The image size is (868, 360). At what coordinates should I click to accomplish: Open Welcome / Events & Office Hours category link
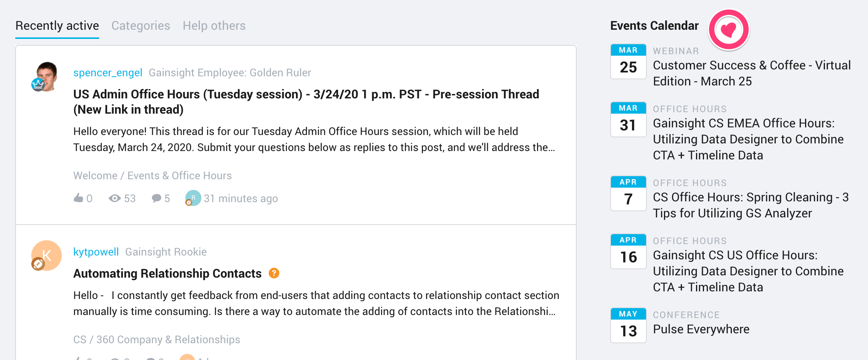[153, 175]
